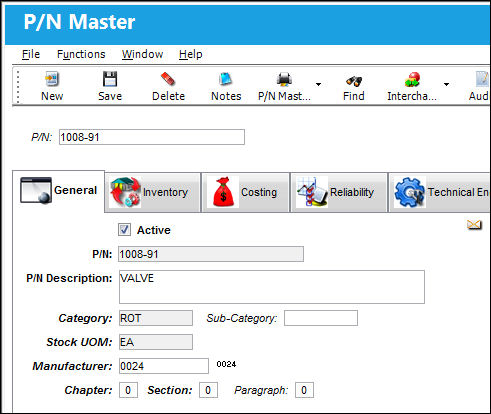Open the Window menu

pyautogui.click(x=142, y=54)
